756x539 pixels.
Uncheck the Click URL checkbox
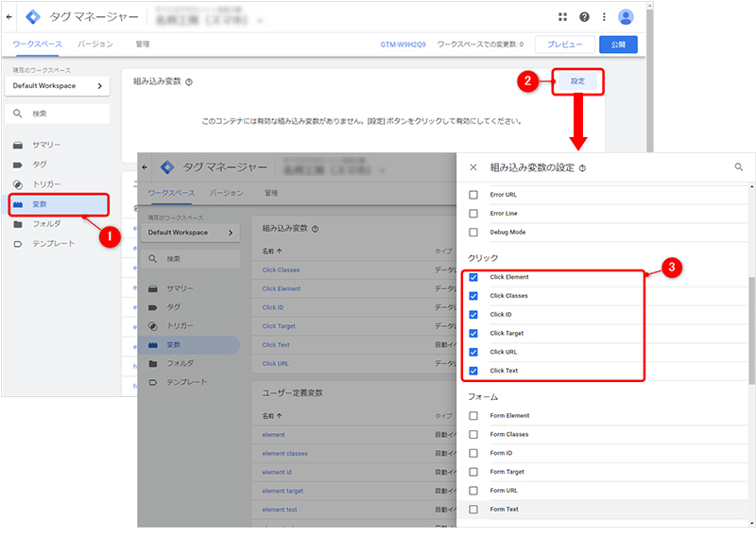[473, 352]
